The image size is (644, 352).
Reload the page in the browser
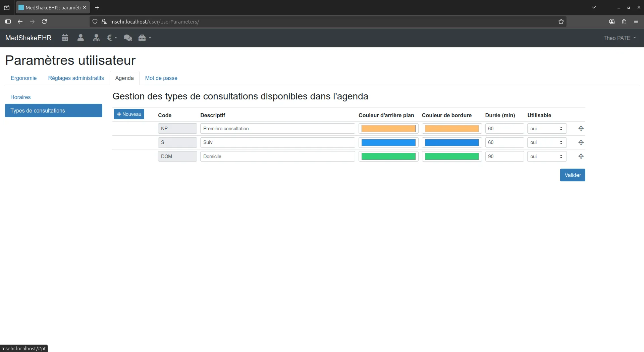(44, 22)
